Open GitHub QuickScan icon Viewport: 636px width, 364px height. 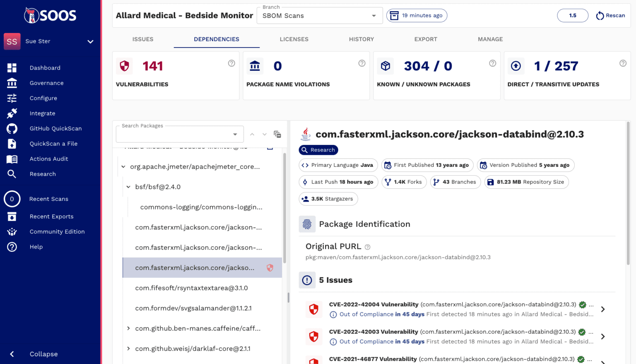(x=12, y=128)
